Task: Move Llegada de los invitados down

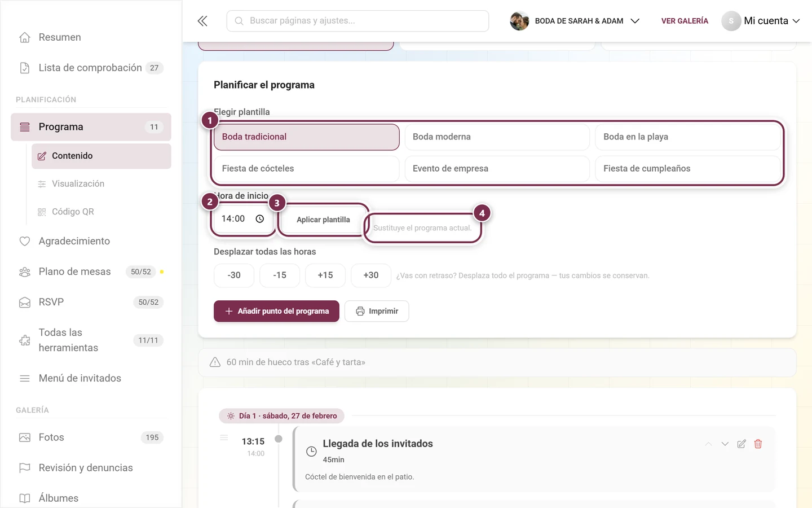Action: (725, 444)
